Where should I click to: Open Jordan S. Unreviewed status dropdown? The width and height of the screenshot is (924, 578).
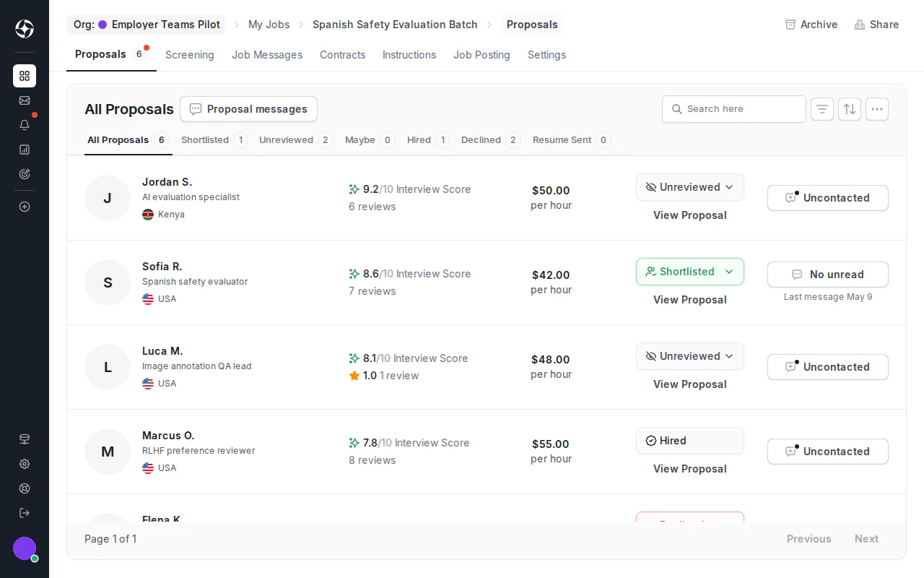[x=690, y=187]
